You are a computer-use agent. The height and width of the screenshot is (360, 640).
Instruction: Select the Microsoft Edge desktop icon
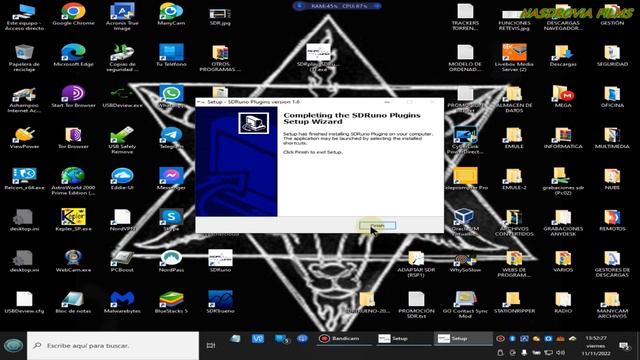[73, 56]
